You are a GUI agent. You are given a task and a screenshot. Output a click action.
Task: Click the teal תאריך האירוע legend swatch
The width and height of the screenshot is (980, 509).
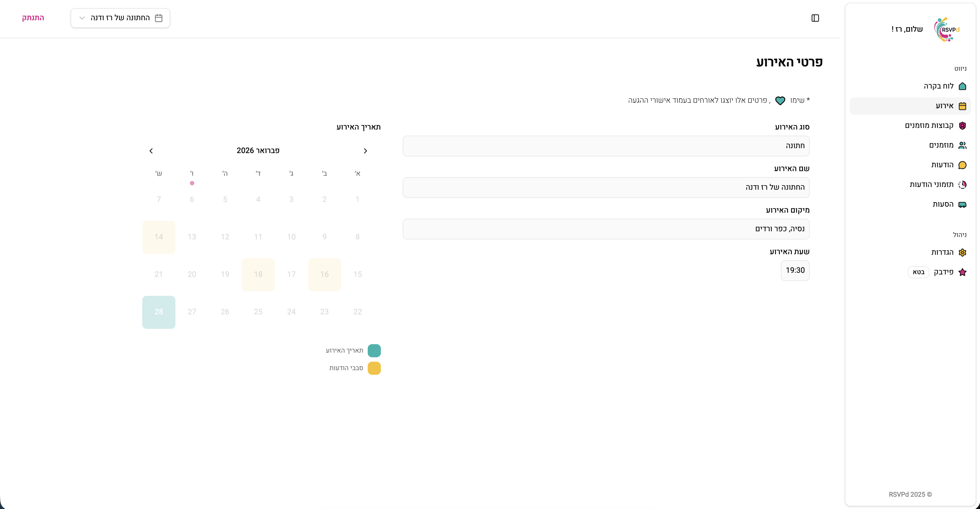(374, 350)
